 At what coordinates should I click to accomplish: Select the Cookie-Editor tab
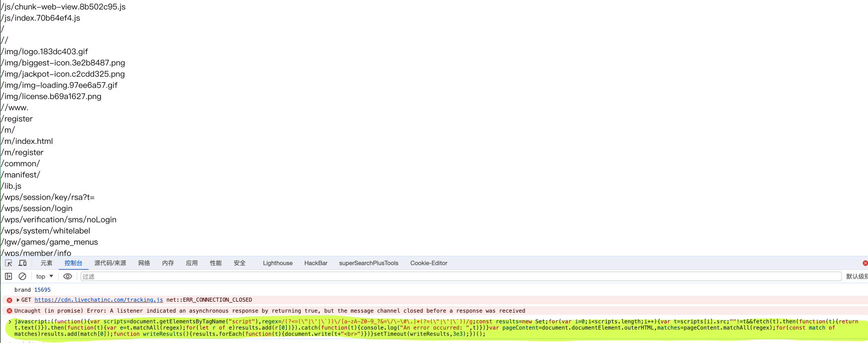coord(429,263)
